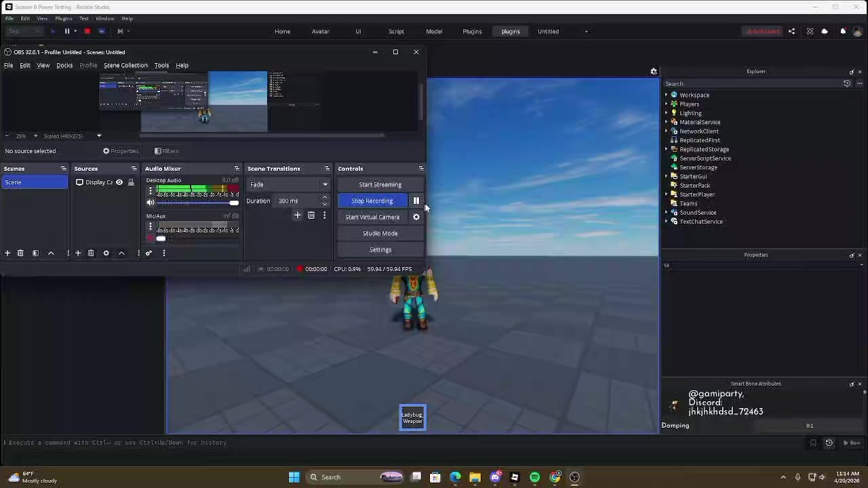Open the Roblox Studio notifications bell
Viewport: 868px width, 488px height.
pyautogui.click(x=843, y=31)
